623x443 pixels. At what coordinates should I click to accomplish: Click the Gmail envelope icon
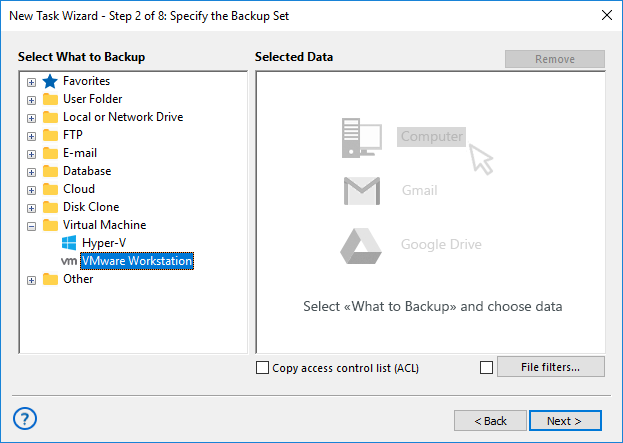pos(362,191)
